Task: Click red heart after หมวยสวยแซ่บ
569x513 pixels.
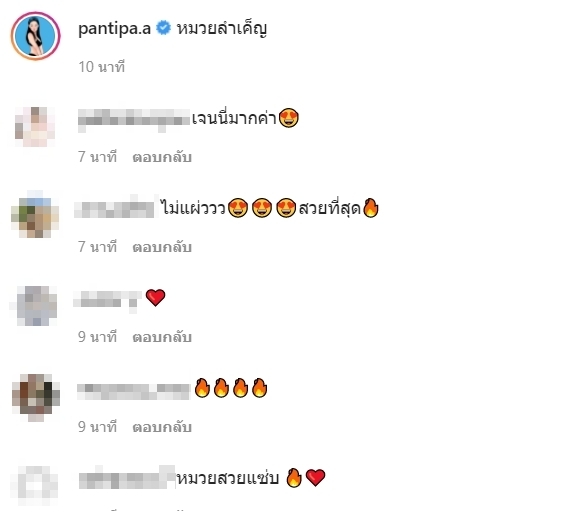Action: [315, 477]
